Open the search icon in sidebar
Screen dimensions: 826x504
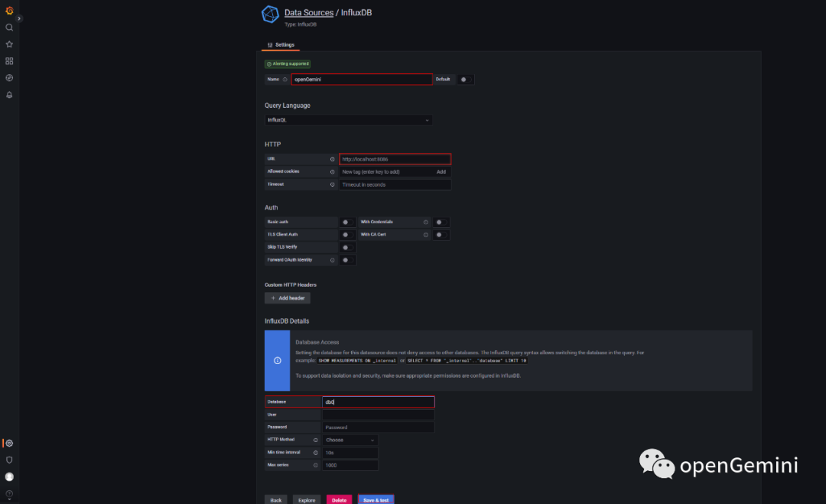click(x=9, y=28)
